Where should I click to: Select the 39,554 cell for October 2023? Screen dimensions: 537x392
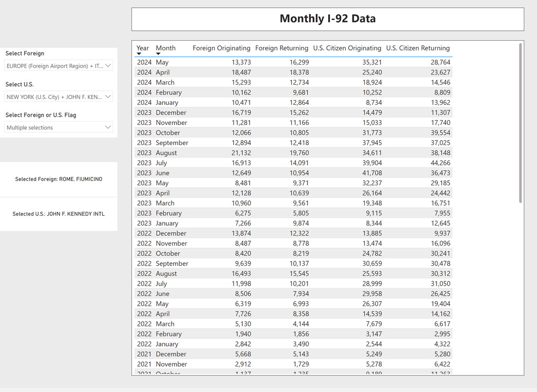point(440,133)
